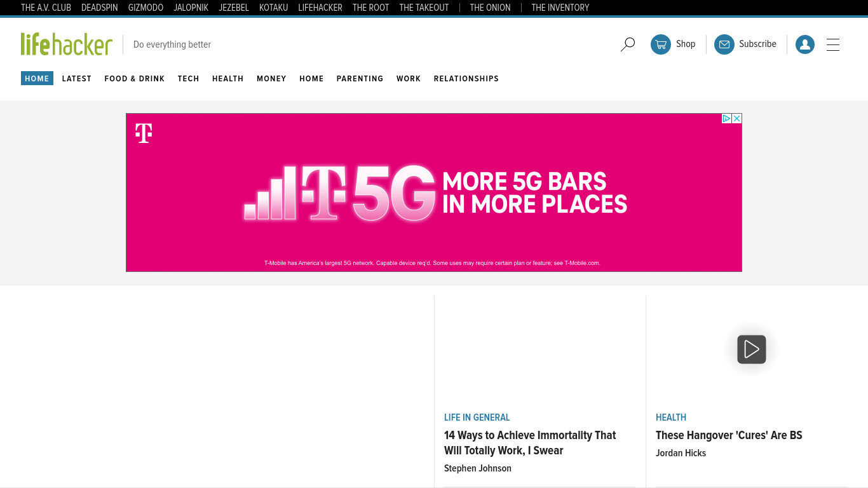Visit THE INVENTORY site link
This screenshot has width=868, height=488.
coord(560,8)
